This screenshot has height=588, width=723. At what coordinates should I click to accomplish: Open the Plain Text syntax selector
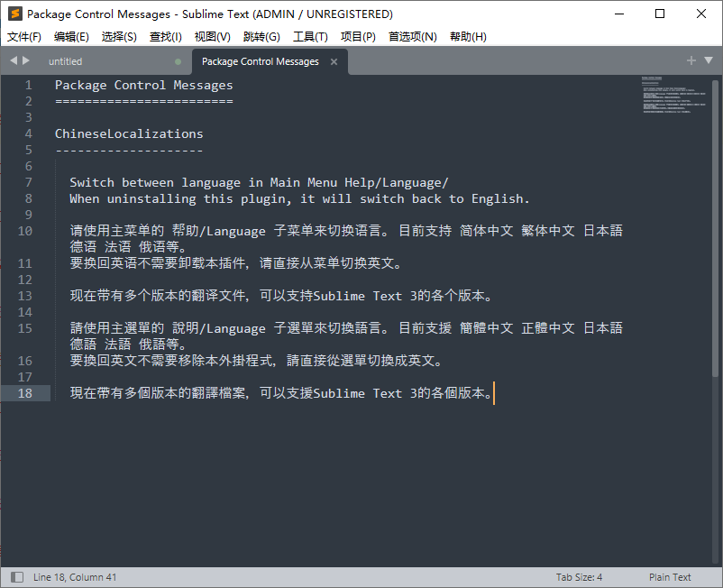[x=670, y=576]
